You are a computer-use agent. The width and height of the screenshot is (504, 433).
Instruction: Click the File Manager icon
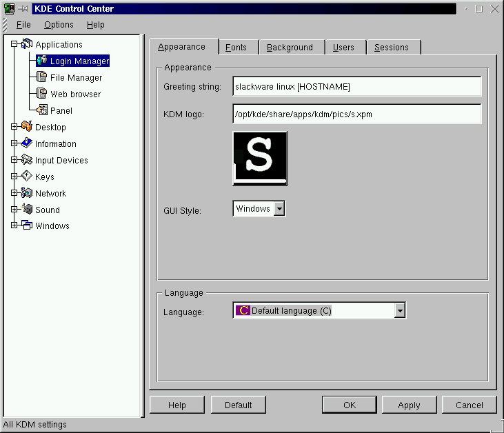coord(42,77)
